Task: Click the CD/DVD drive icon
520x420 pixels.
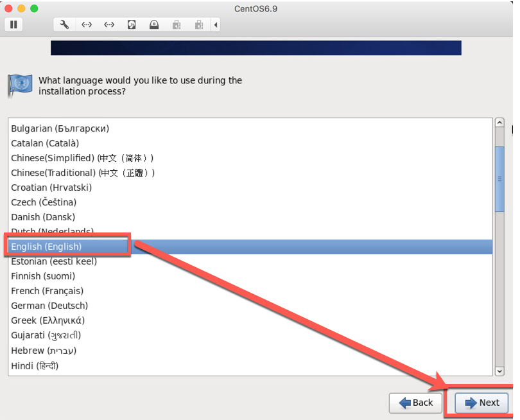Action: [153, 24]
